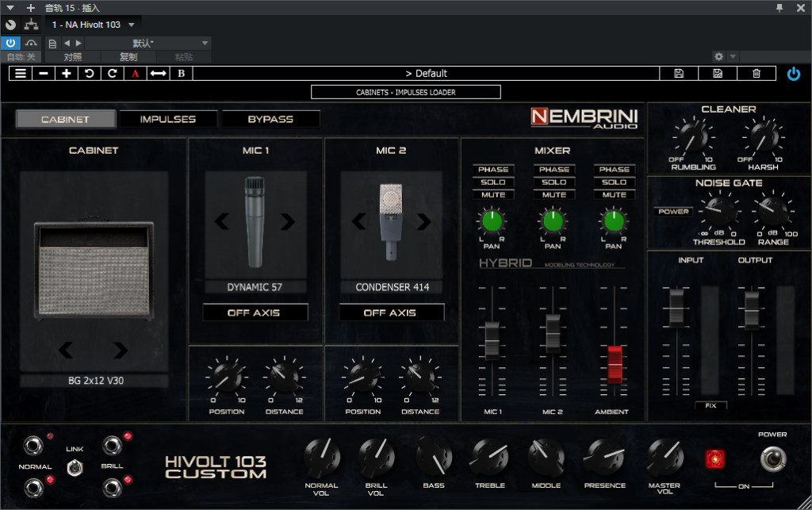This screenshot has height=510, width=812.
Task: Select the B preset slot
Action: (x=182, y=74)
